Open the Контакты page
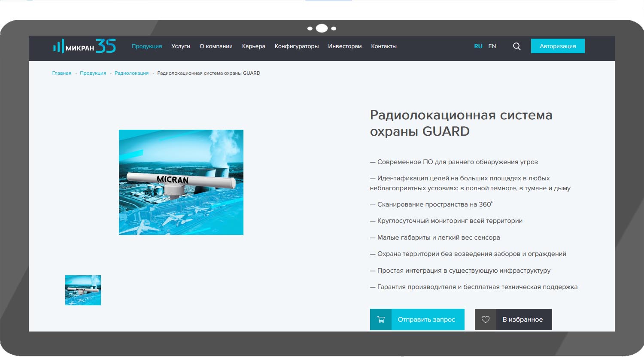Screen dimensions: 644x362 click(x=384, y=46)
